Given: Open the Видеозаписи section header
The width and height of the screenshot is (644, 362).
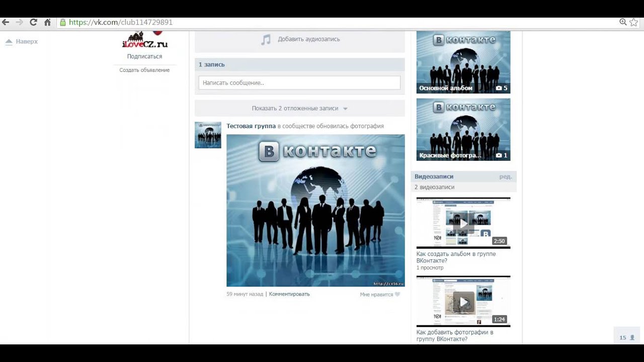Looking at the screenshot, I should [434, 177].
